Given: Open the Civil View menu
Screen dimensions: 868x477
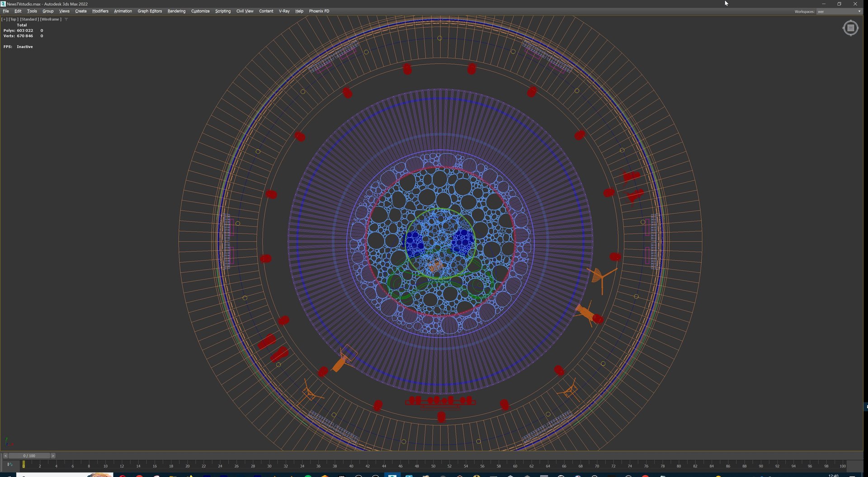Looking at the screenshot, I should (x=245, y=11).
